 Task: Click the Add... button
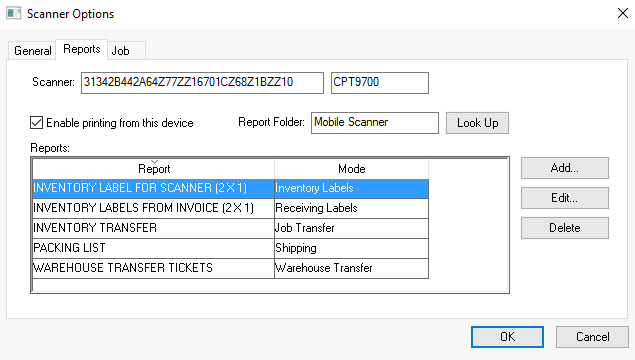(565, 168)
